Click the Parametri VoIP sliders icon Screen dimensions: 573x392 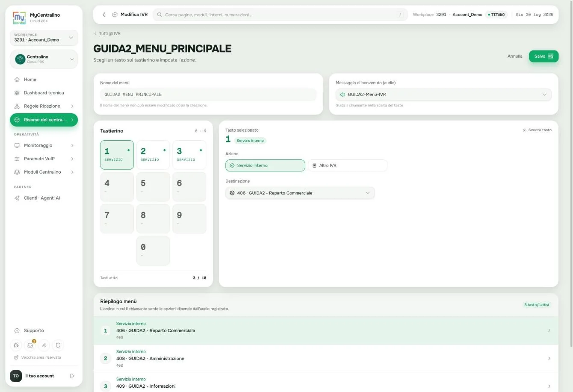[17, 159]
